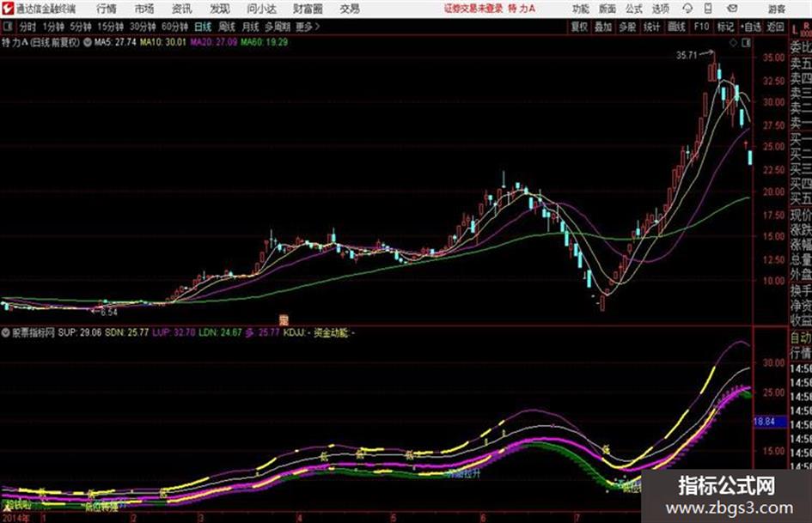
Task: Switch to the 60分钟 period tab
Action: tap(174, 27)
